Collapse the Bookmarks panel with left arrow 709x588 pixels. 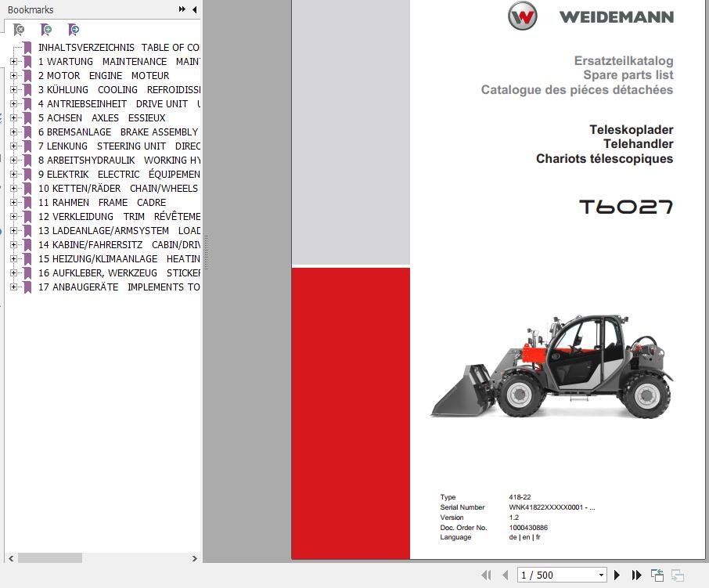(x=194, y=9)
